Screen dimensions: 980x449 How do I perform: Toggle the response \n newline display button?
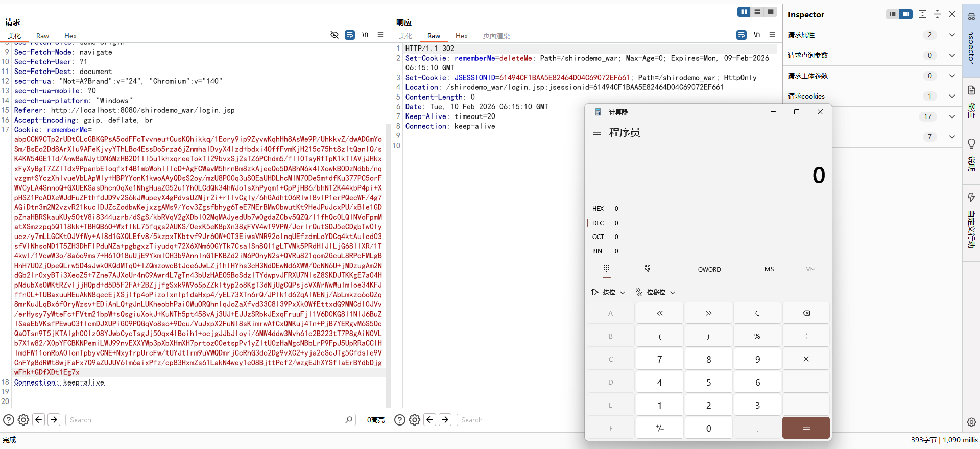point(757,35)
